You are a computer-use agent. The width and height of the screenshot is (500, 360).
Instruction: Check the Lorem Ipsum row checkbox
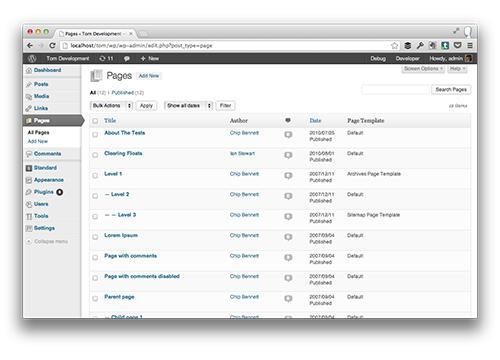pyautogui.click(x=95, y=237)
